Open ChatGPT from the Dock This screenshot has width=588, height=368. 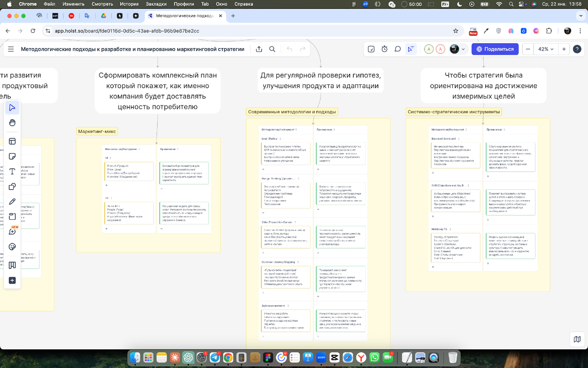pyautogui.click(x=188, y=358)
